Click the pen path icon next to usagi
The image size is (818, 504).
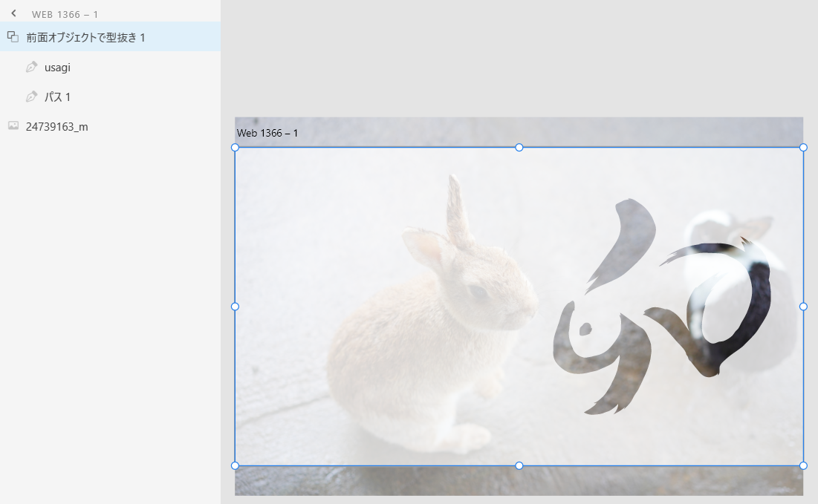click(31, 67)
